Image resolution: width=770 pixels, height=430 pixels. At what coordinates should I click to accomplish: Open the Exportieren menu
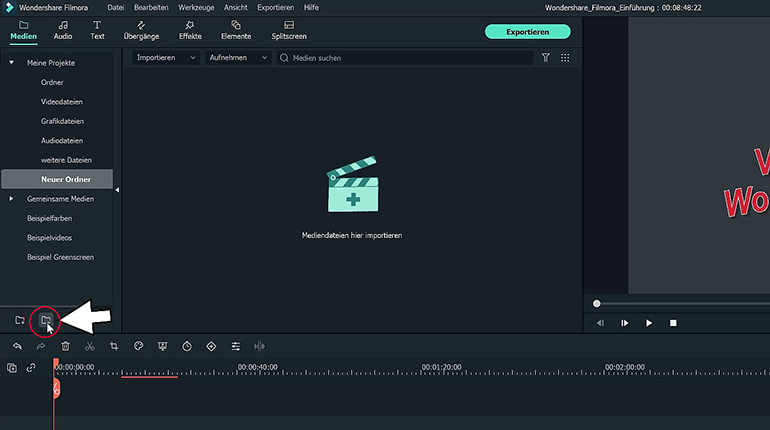point(275,7)
